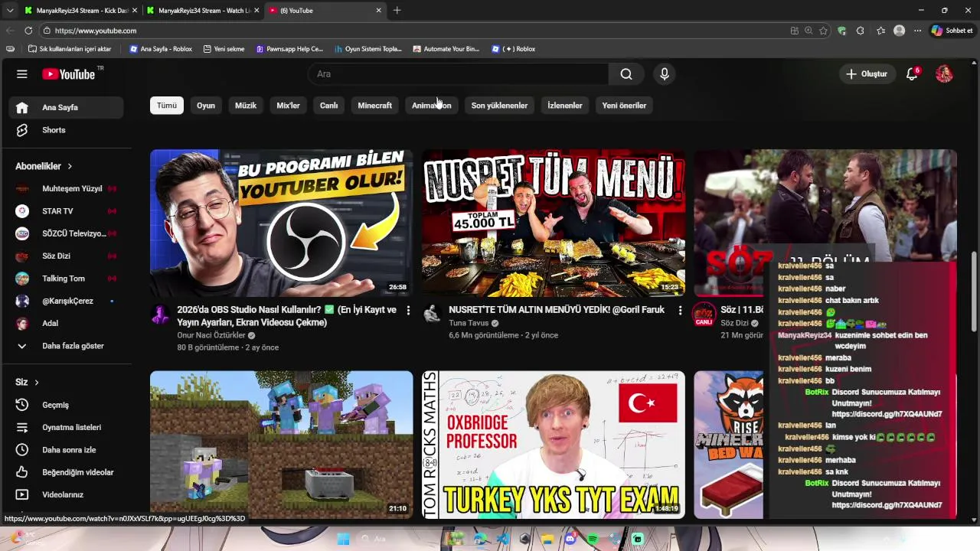Reload the page in browser
This screenshot has width=980, height=551.
pos(28,31)
